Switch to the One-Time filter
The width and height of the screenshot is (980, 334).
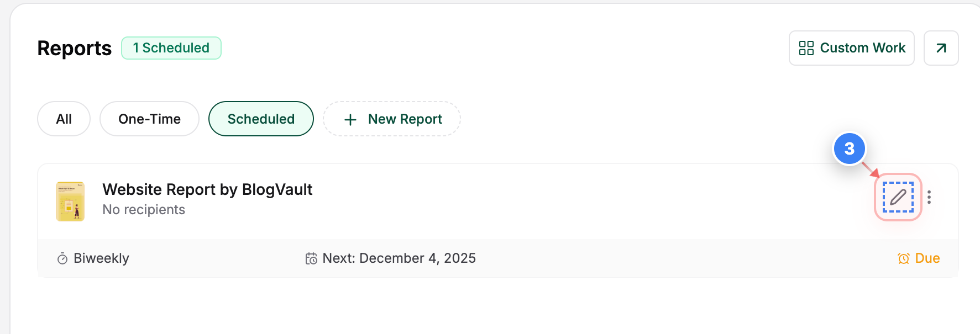click(149, 119)
